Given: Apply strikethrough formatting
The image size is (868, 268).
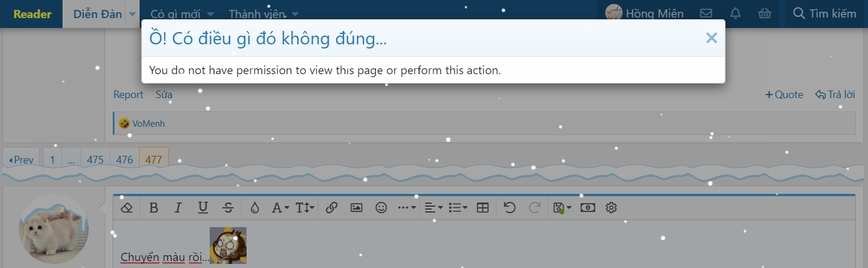Looking at the screenshot, I should 228,207.
